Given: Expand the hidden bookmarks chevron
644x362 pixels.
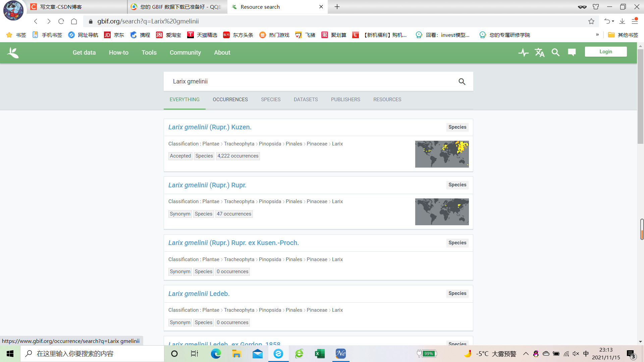Looking at the screenshot, I should 597,35.
